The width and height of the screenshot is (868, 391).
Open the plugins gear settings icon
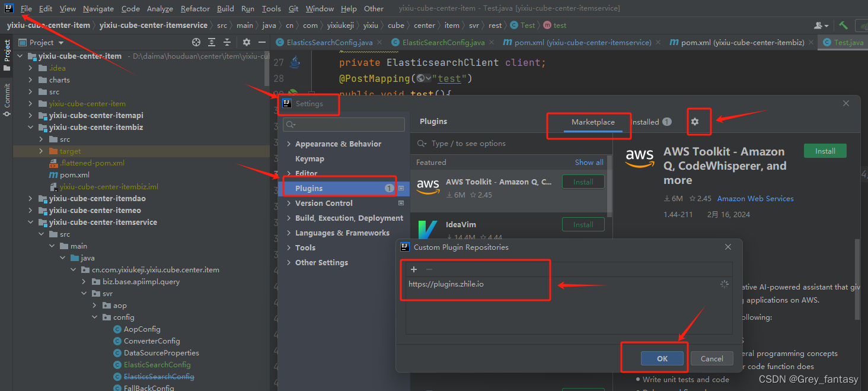(x=695, y=122)
